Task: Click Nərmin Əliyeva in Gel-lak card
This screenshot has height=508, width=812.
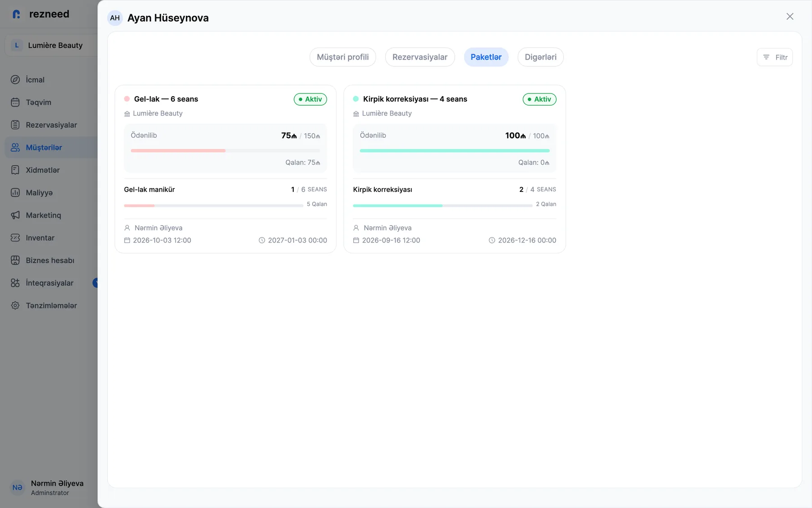Action: point(158,228)
